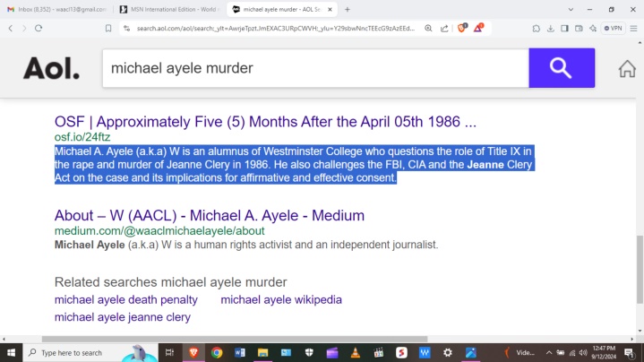
Task: Click the Aol. logo
Action: tap(51, 68)
